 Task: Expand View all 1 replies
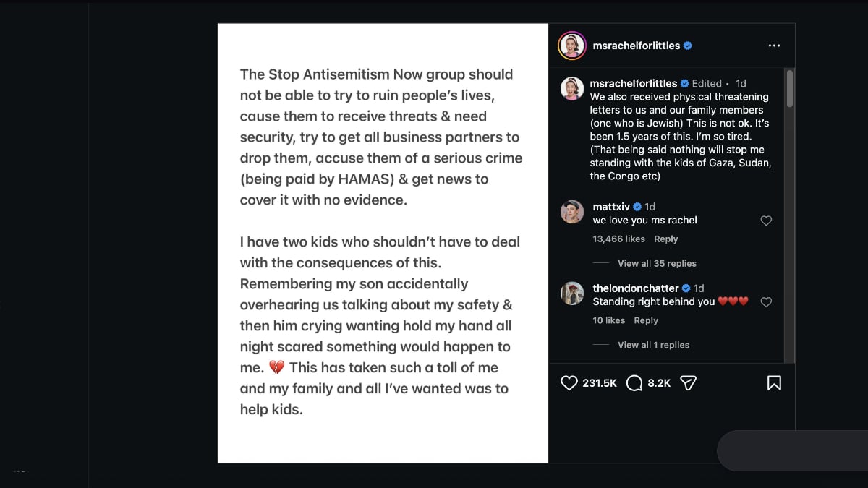653,346
